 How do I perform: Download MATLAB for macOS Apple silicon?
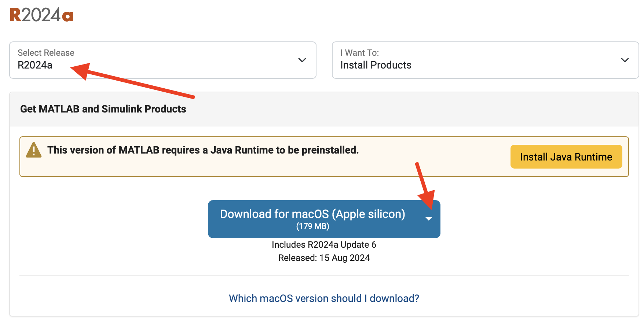312,214
